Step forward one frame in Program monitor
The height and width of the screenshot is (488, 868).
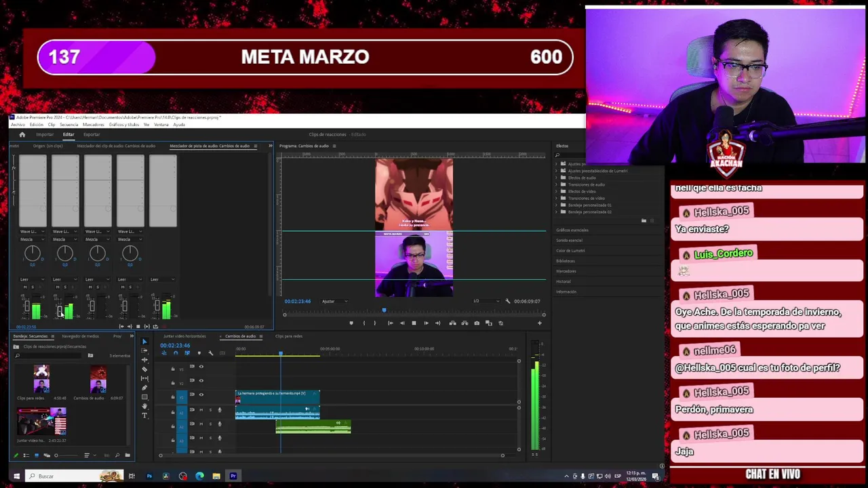click(x=426, y=323)
